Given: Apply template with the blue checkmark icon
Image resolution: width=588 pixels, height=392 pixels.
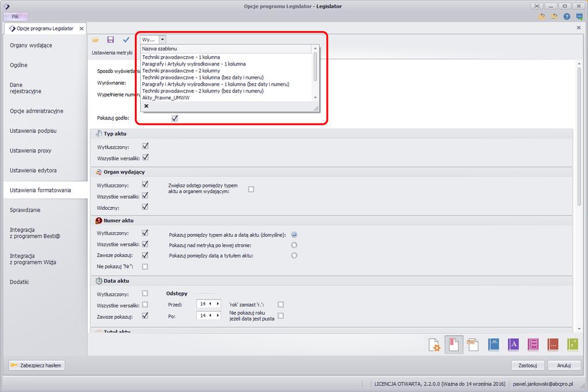Looking at the screenshot, I should (x=126, y=40).
